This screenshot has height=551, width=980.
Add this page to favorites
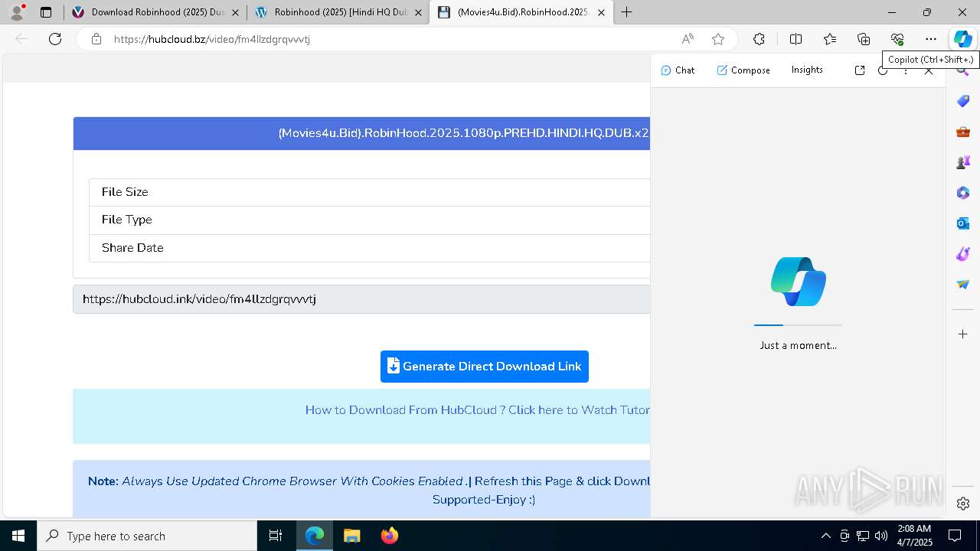717,39
